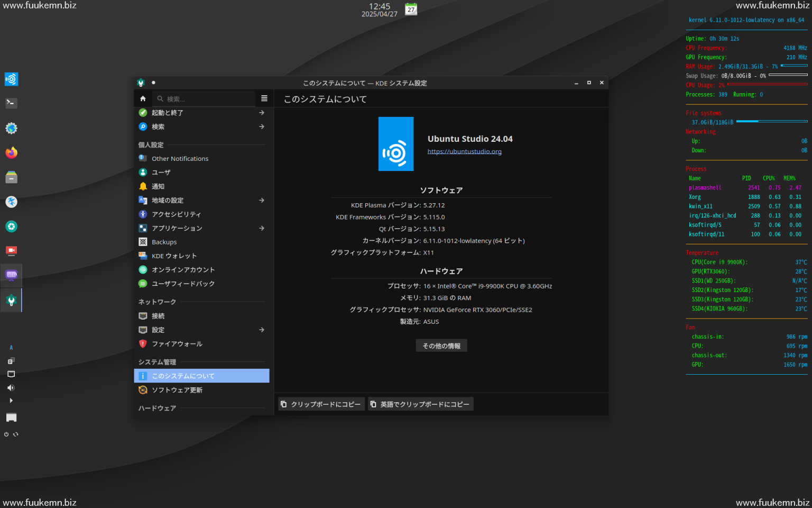
Task: Click the Xorg process entry in Conky
Action: 745,197
